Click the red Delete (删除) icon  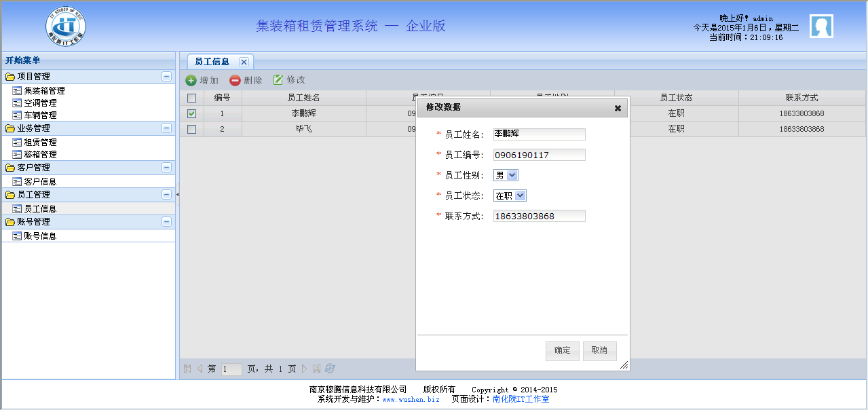(x=235, y=80)
